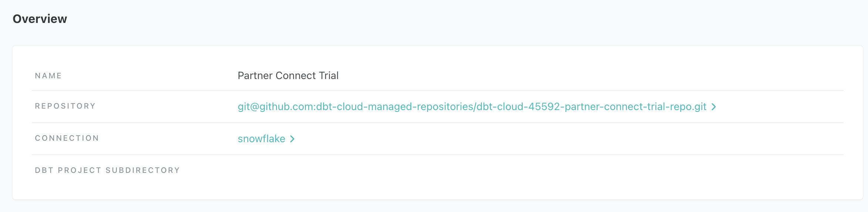Open the git repository link
The image size is (868, 212).
click(x=472, y=107)
